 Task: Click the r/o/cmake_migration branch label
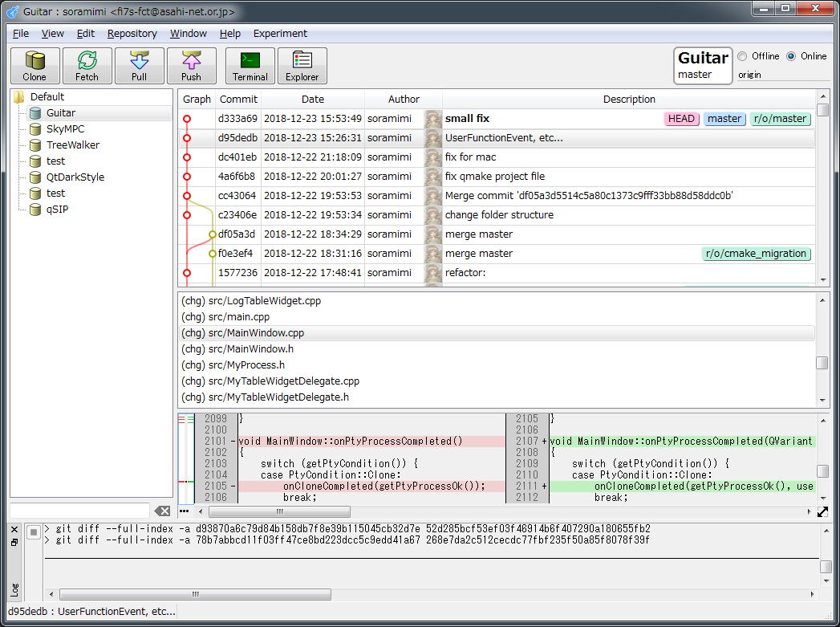756,253
